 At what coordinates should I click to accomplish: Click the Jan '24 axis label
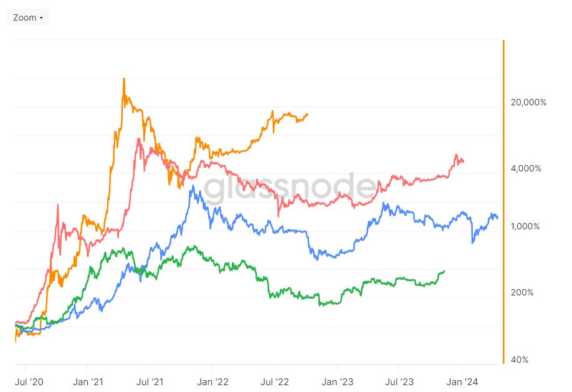462,382
